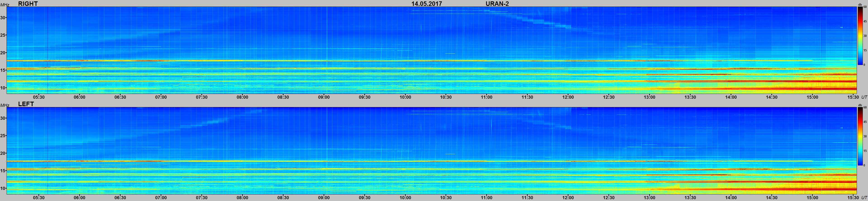The image size is (868, 201).
Task: Click the 15 MHz label on LEFT panel
Action: [3, 171]
